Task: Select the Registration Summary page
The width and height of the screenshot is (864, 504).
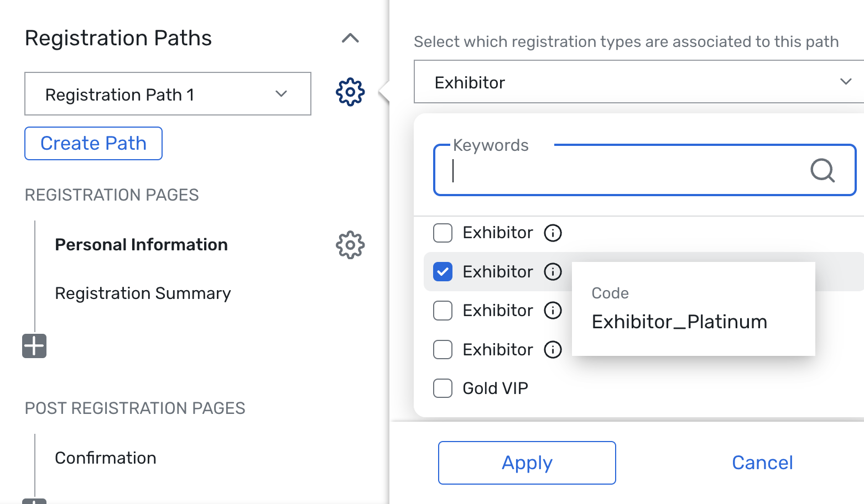Action: tap(143, 293)
